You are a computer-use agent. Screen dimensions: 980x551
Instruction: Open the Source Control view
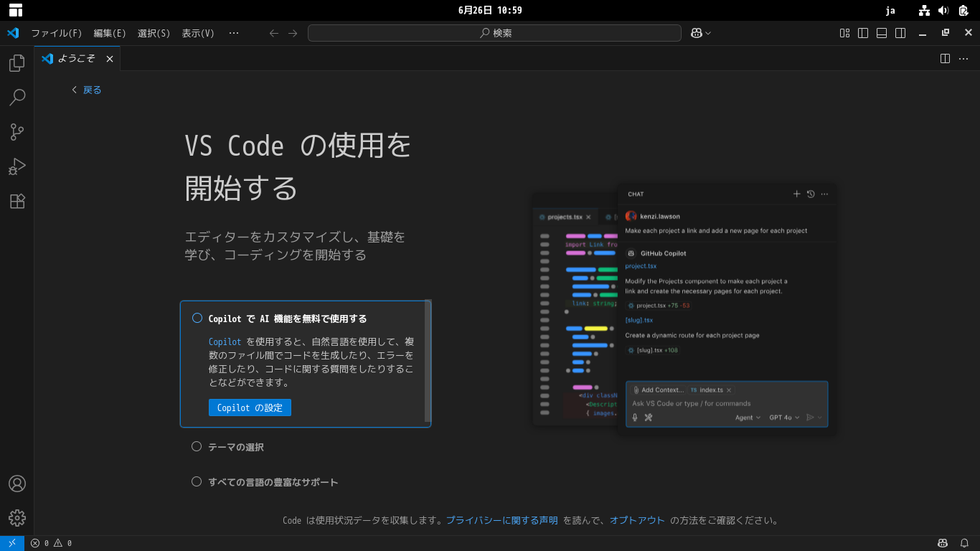[x=17, y=132]
